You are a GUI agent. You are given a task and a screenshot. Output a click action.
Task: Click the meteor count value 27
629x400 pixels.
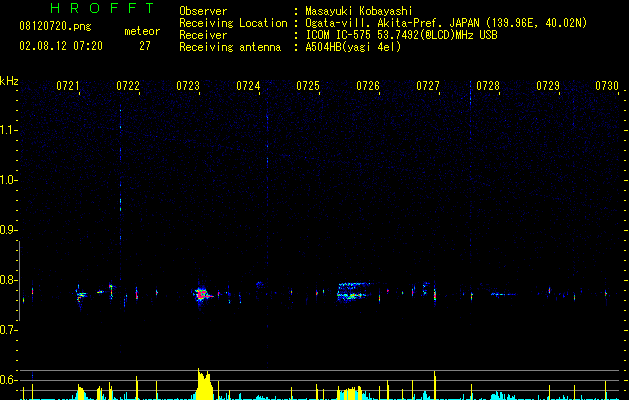tap(145, 46)
